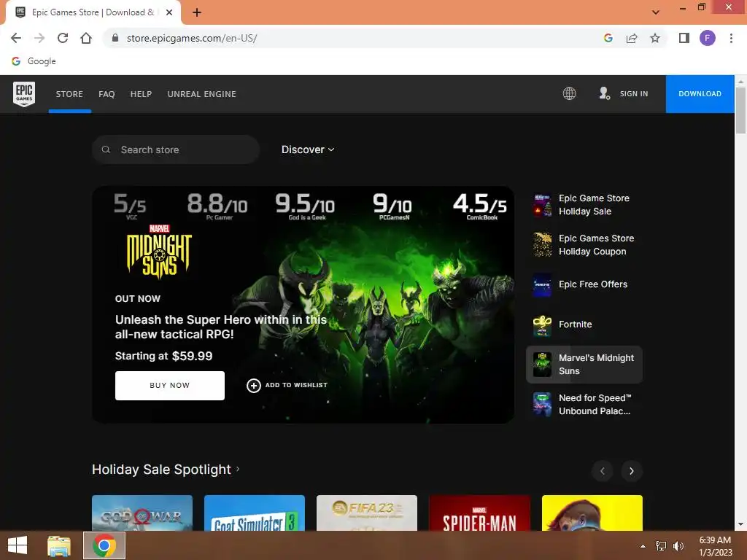Bookmark this page with the star icon
Image resolution: width=747 pixels, height=560 pixels.
(x=655, y=38)
